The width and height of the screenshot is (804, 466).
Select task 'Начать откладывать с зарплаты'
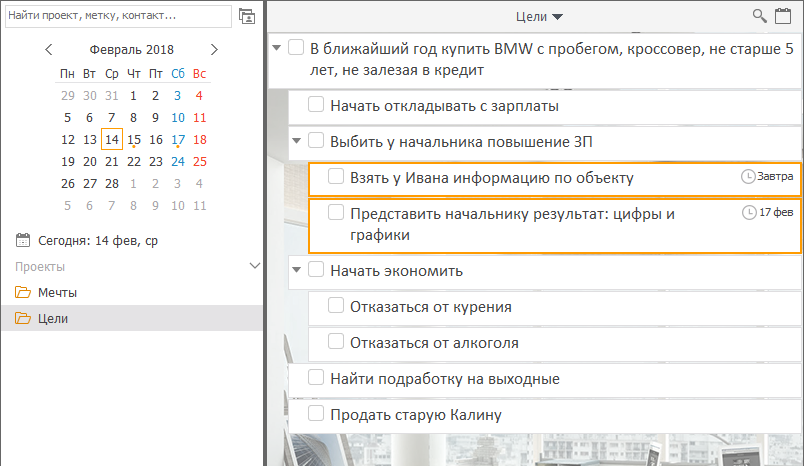[444, 106]
